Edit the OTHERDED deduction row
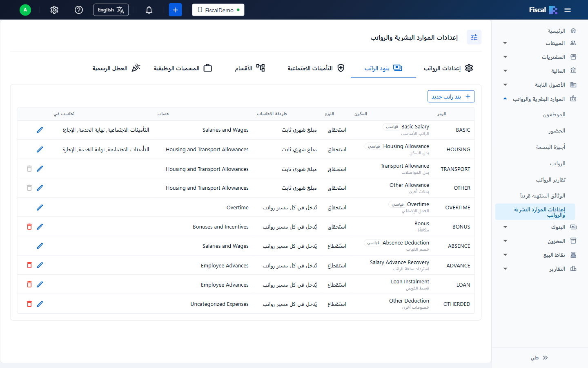This screenshot has height=368, width=588. tap(40, 304)
